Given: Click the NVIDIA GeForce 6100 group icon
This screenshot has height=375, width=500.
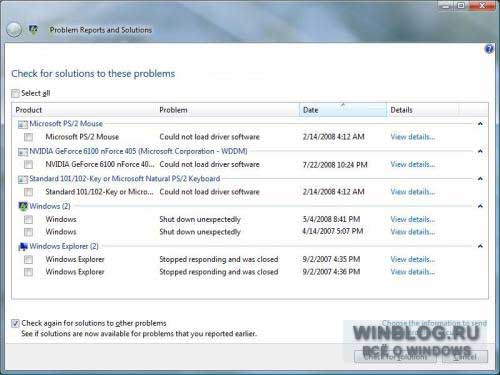Looking at the screenshot, I should coord(23,152).
